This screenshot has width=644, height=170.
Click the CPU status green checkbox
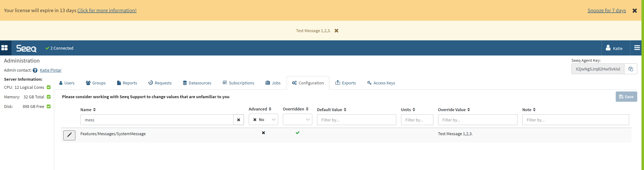(x=49, y=87)
